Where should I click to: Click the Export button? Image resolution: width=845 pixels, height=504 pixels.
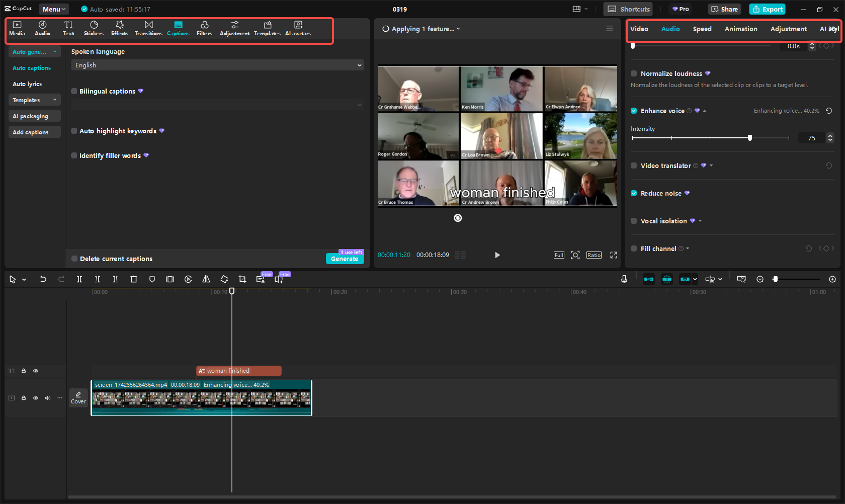tap(768, 9)
